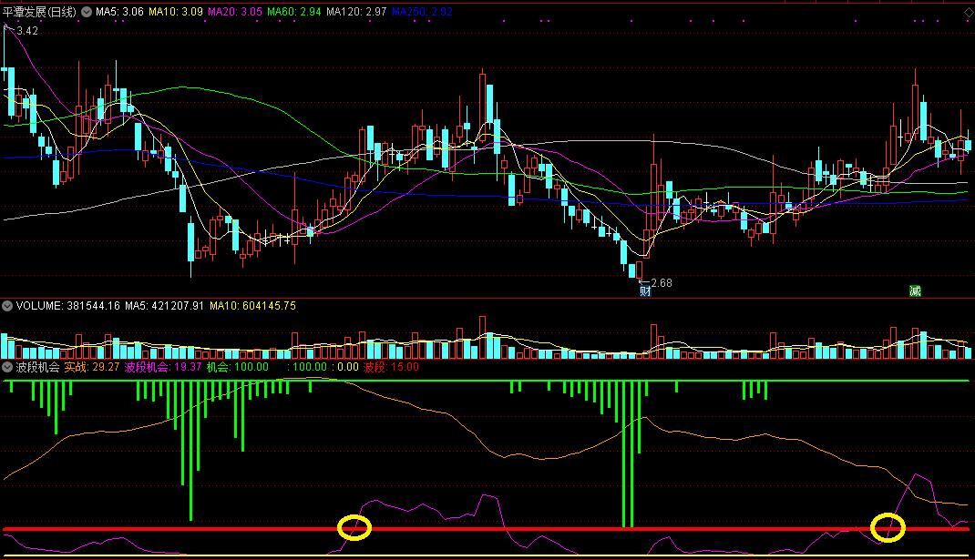Select the white MA5: 3.06 label
This screenshot has height=560, width=975.
click(119, 12)
